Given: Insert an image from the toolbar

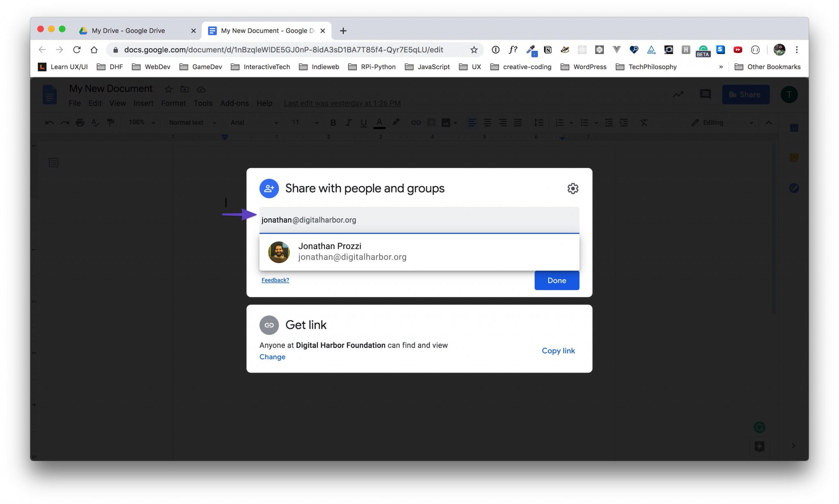Looking at the screenshot, I should 446,122.
